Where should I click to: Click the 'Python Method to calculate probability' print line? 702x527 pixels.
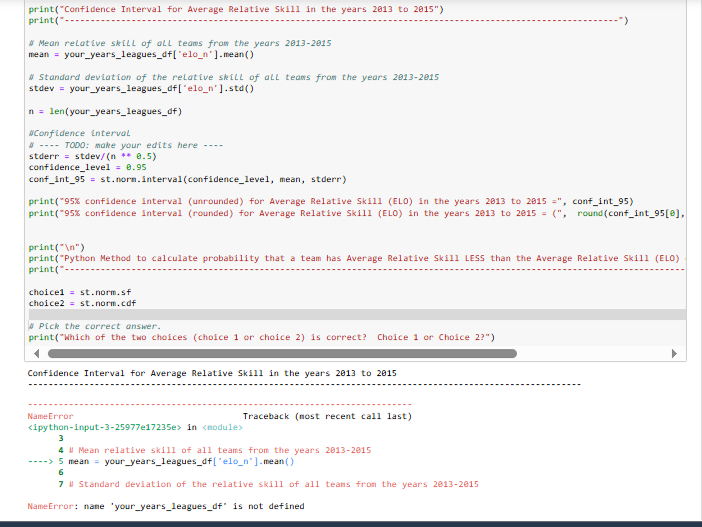[357, 258]
